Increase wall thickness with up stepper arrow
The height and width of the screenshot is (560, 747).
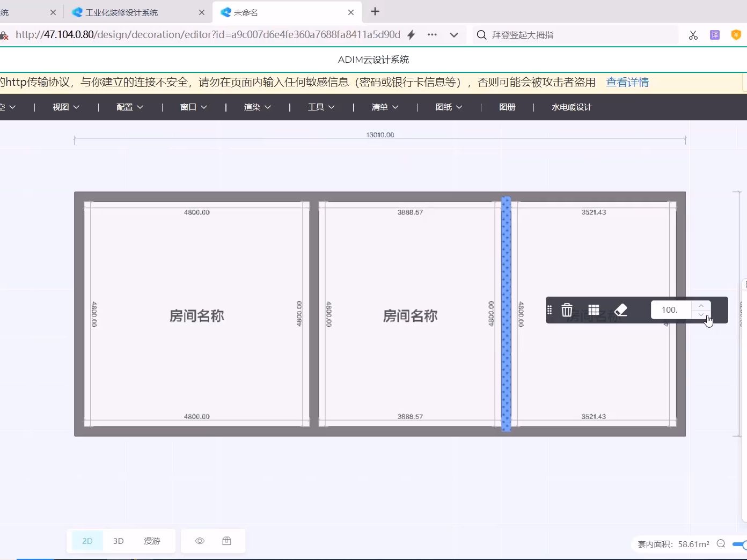pyautogui.click(x=701, y=306)
